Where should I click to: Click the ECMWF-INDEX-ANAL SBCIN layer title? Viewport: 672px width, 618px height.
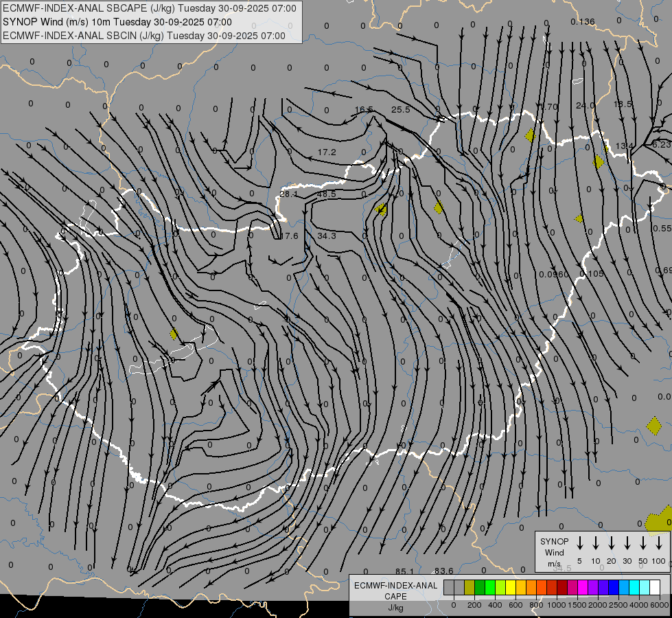(145, 35)
